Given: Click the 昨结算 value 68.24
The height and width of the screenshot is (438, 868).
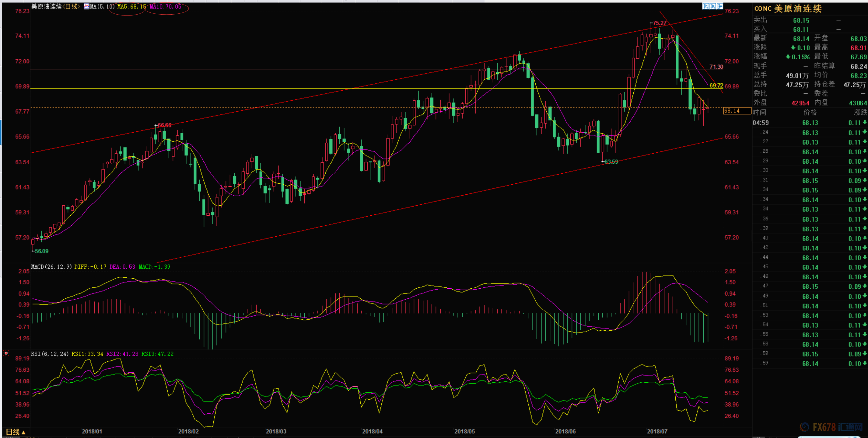Looking at the screenshot, I should [x=858, y=66].
